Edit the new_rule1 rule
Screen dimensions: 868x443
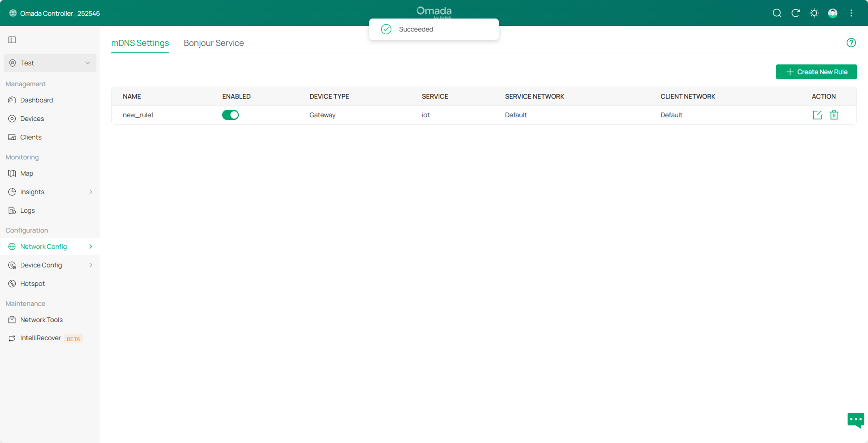pos(817,115)
